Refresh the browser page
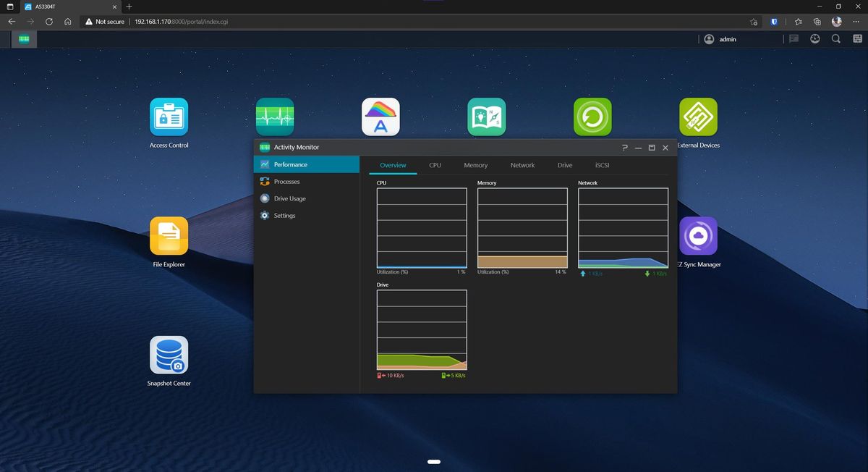This screenshot has width=868, height=472. click(x=49, y=22)
